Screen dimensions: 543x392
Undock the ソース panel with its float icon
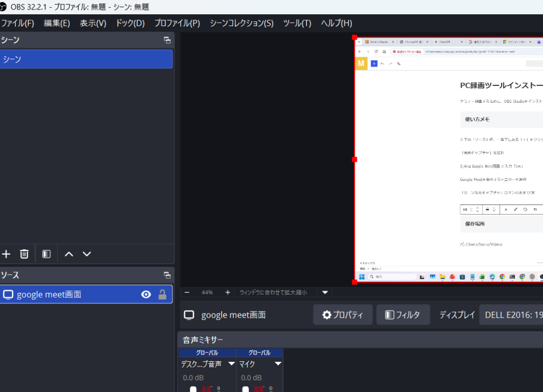click(167, 275)
